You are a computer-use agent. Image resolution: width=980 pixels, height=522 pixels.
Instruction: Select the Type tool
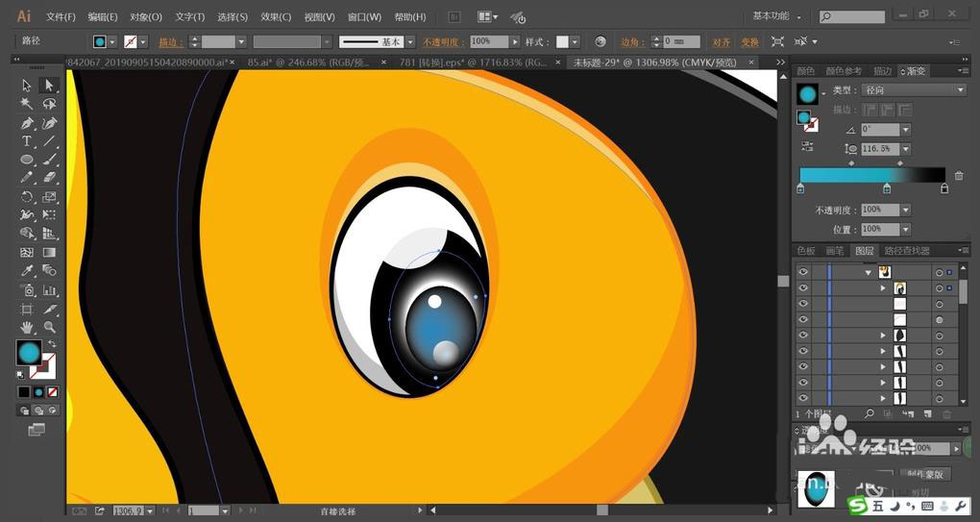27,141
